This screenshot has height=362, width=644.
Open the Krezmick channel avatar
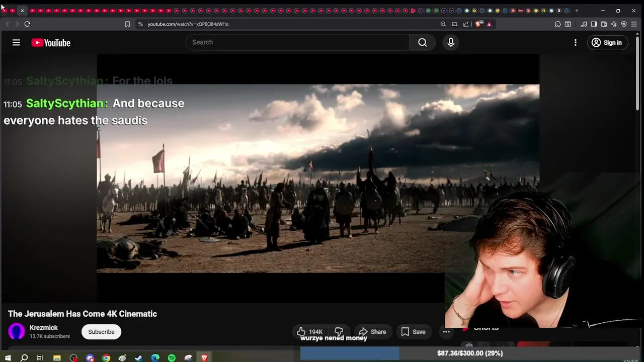point(17,331)
